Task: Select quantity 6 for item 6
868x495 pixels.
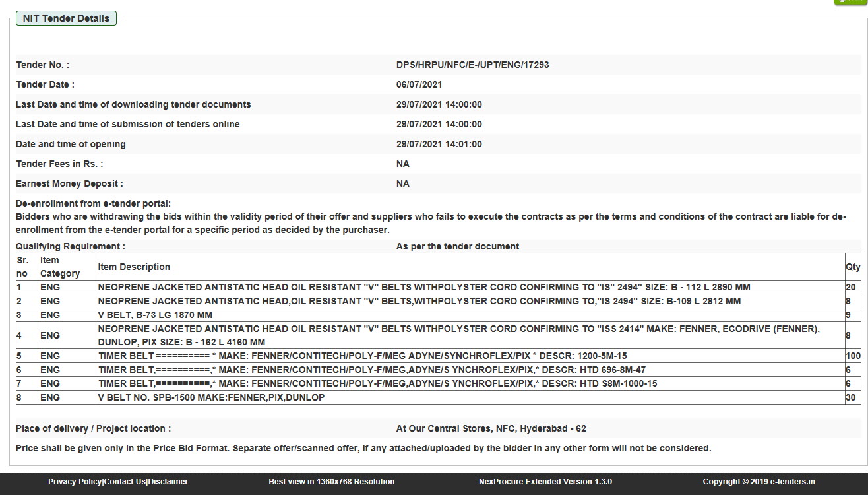Action: coord(848,370)
